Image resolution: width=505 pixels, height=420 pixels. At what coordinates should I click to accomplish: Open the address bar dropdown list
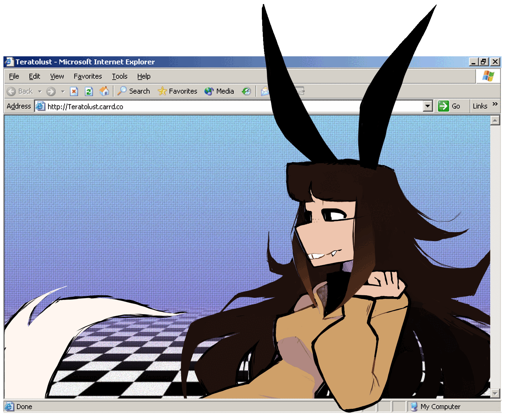(428, 106)
